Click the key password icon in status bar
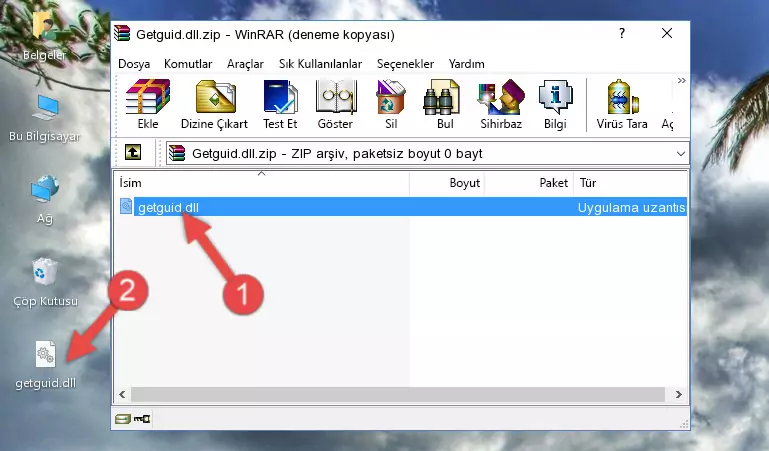769x451 pixels. 142,419
